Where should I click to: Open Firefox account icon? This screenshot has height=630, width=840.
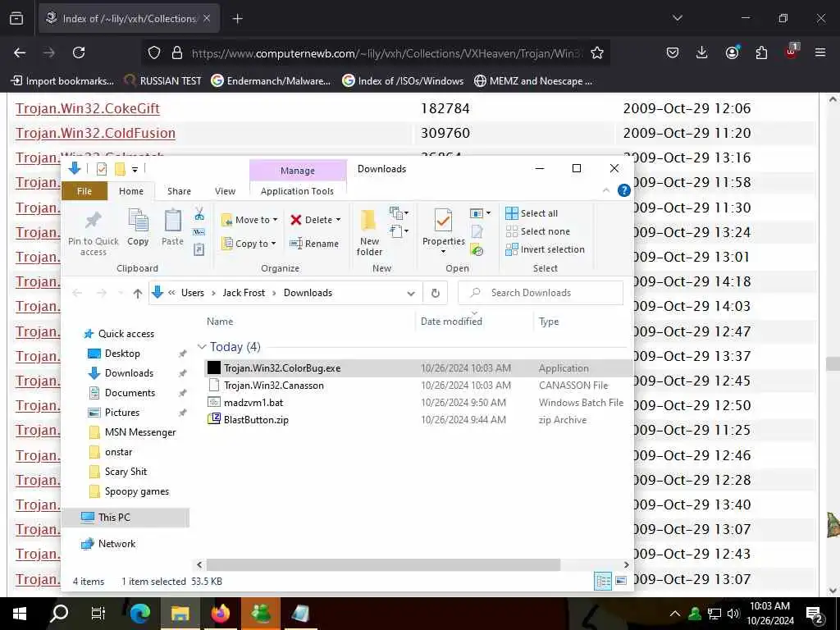732,52
